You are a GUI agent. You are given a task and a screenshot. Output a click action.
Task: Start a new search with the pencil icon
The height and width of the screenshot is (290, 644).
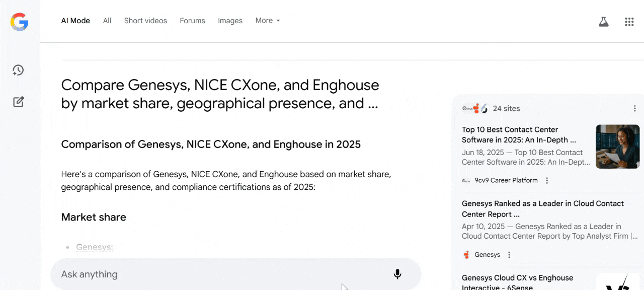(19, 102)
